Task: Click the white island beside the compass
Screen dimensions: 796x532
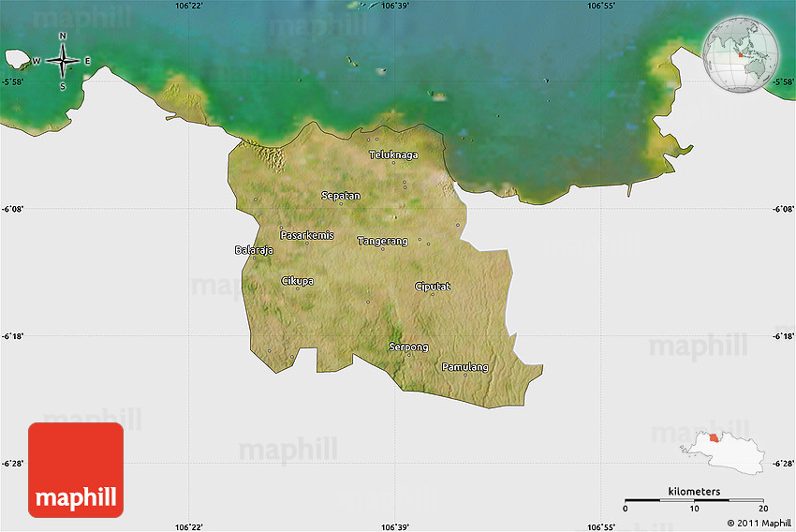Action: tap(17, 59)
